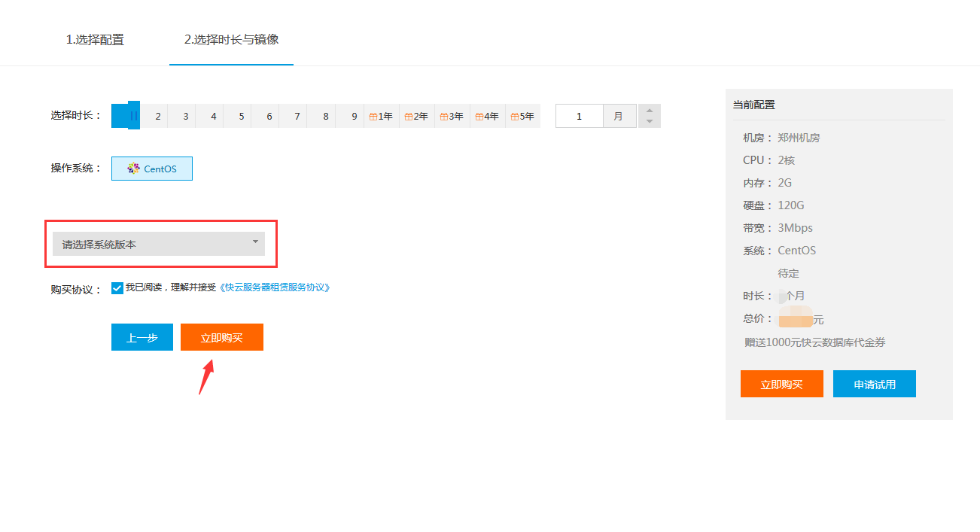Click the arrow on system version dropdown
Image resolution: width=980 pixels, height=532 pixels.
(255, 242)
